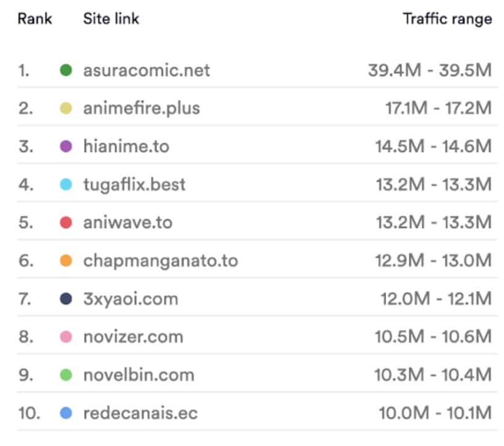Select the pink dot next to novizer.com

[x=66, y=337]
